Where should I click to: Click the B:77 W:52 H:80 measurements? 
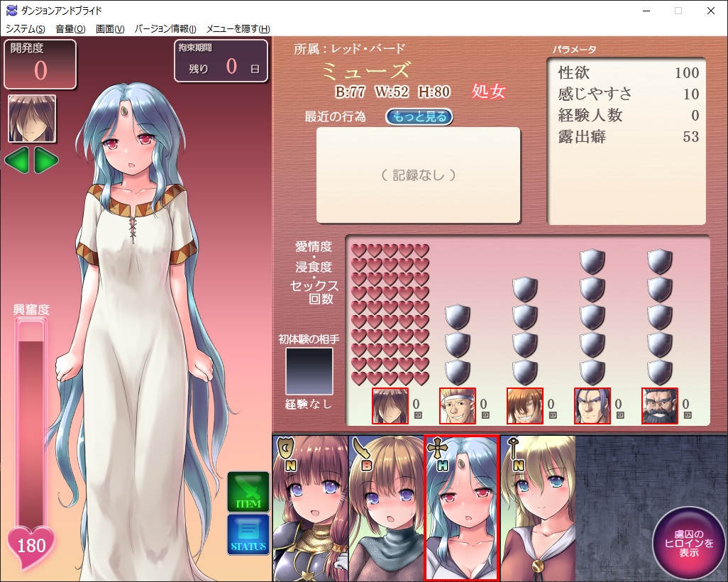click(393, 92)
